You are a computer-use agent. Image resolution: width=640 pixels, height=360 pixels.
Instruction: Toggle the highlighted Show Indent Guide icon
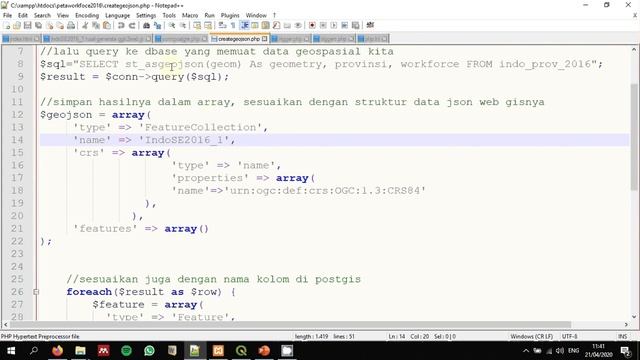point(244,25)
